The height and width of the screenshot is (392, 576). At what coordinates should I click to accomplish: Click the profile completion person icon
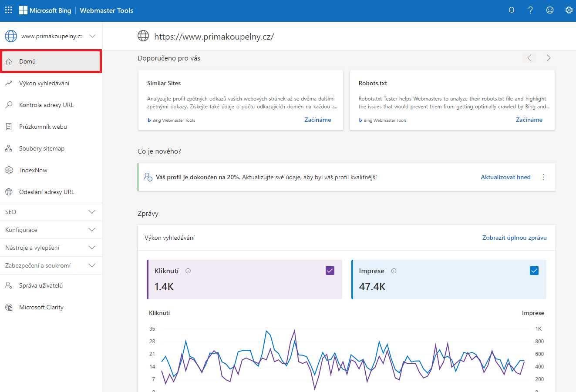click(148, 177)
